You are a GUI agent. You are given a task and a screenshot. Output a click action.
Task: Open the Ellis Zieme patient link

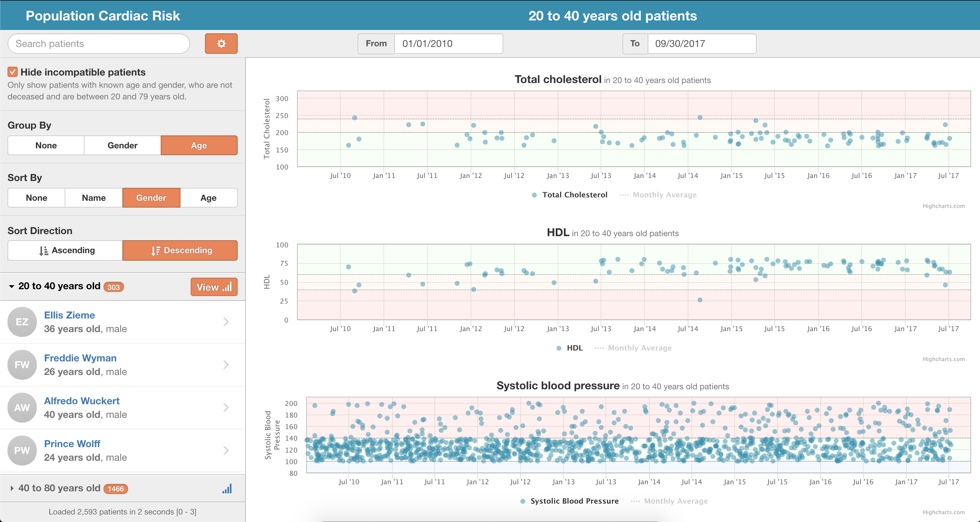tap(69, 315)
